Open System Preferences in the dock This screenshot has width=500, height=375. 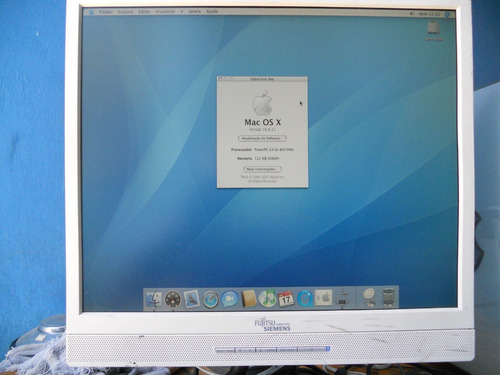click(x=324, y=298)
